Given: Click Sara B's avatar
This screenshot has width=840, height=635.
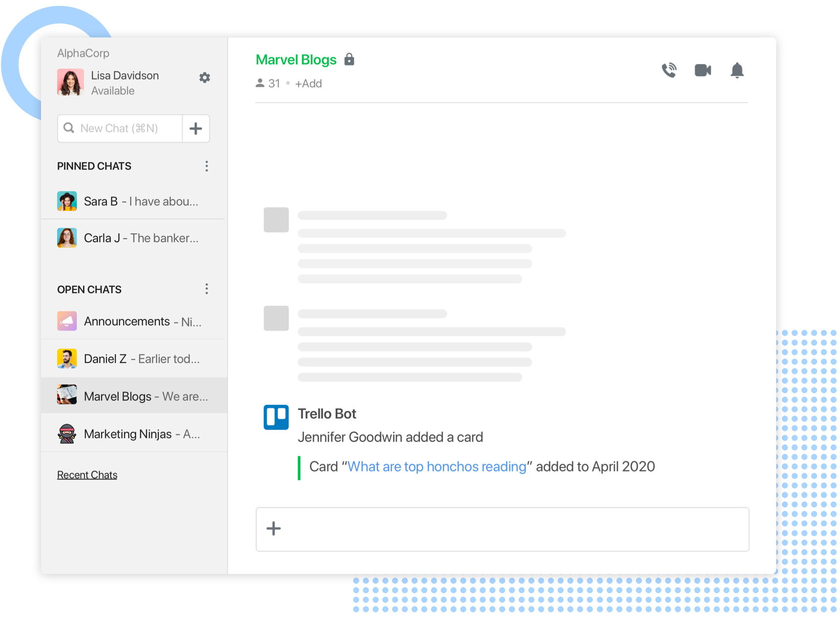Looking at the screenshot, I should click(67, 201).
